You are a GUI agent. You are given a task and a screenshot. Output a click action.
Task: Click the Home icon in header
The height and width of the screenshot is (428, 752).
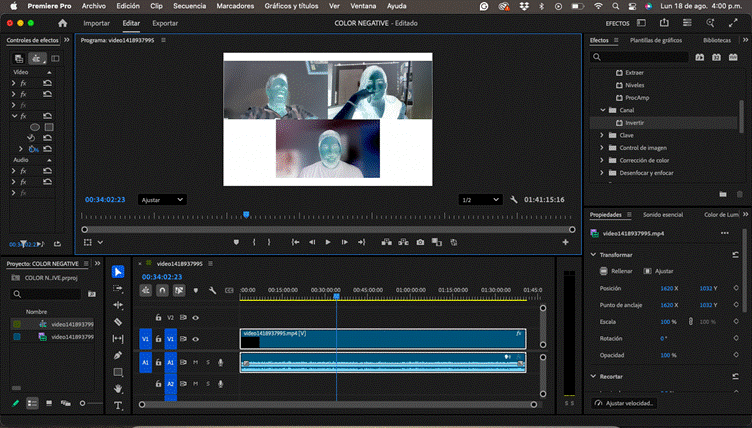(x=62, y=23)
